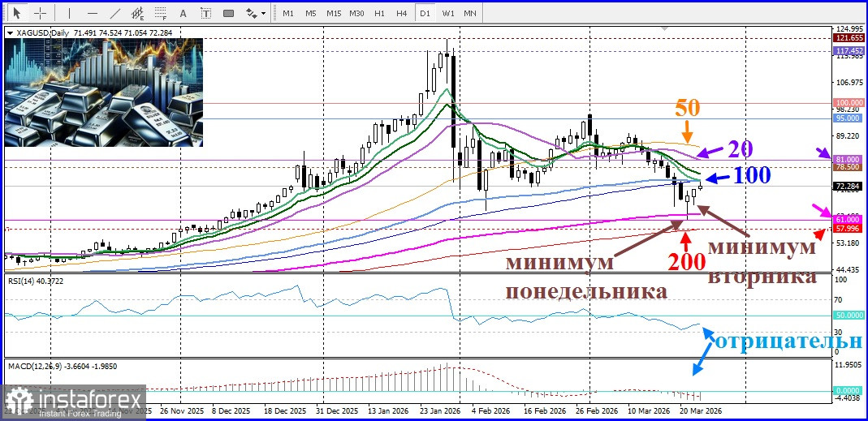Select the M15 timeframe button
The height and width of the screenshot is (421, 868).
333,13
